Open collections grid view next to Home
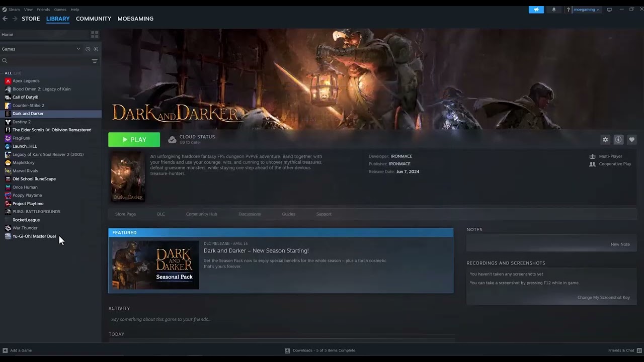Image resolution: width=644 pixels, height=362 pixels. (95, 35)
